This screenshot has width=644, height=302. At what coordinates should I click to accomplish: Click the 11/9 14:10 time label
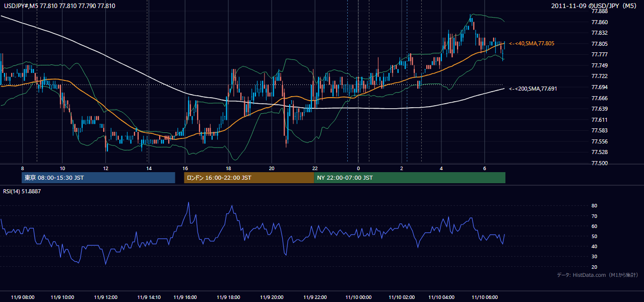tap(148, 297)
